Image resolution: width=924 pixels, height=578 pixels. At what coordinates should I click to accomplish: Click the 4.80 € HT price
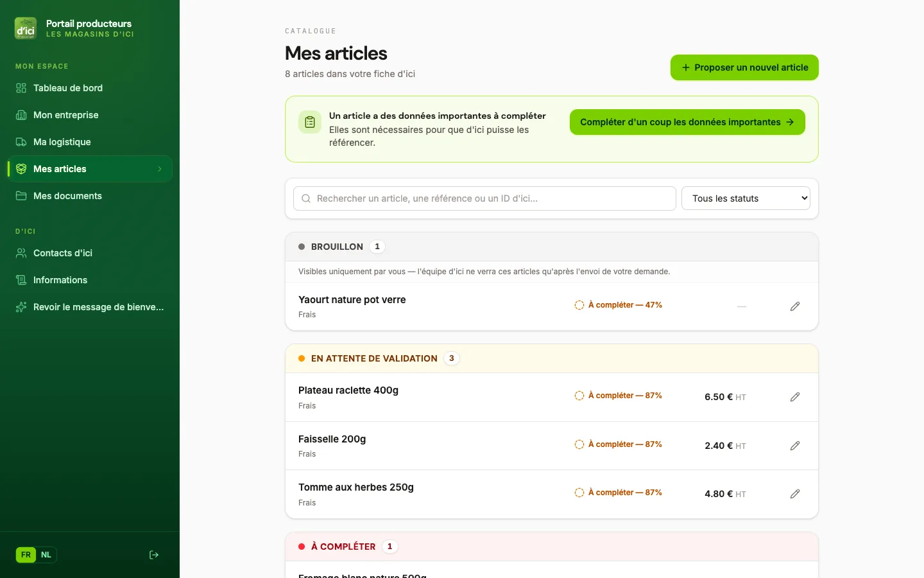pyautogui.click(x=725, y=494)
